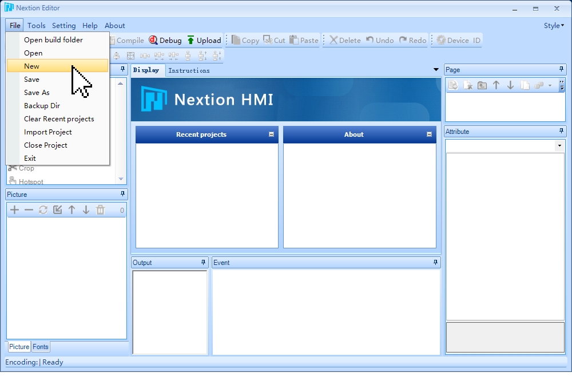Click the insert page folder icon
The image size is (572, 392).
point(482,85)
